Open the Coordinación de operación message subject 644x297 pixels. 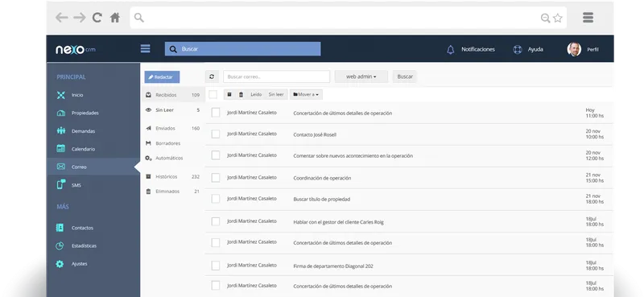tap(322, 179)
